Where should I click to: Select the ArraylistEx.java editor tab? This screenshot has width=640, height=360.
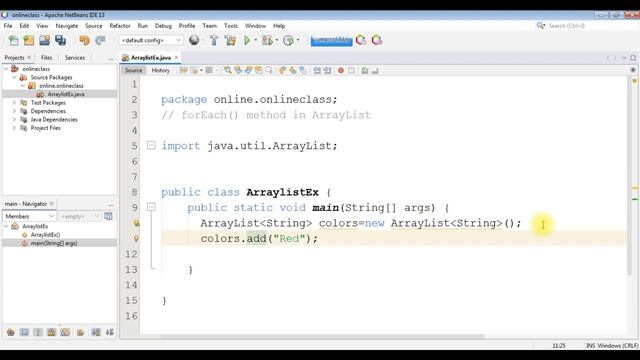pos(150,58)
